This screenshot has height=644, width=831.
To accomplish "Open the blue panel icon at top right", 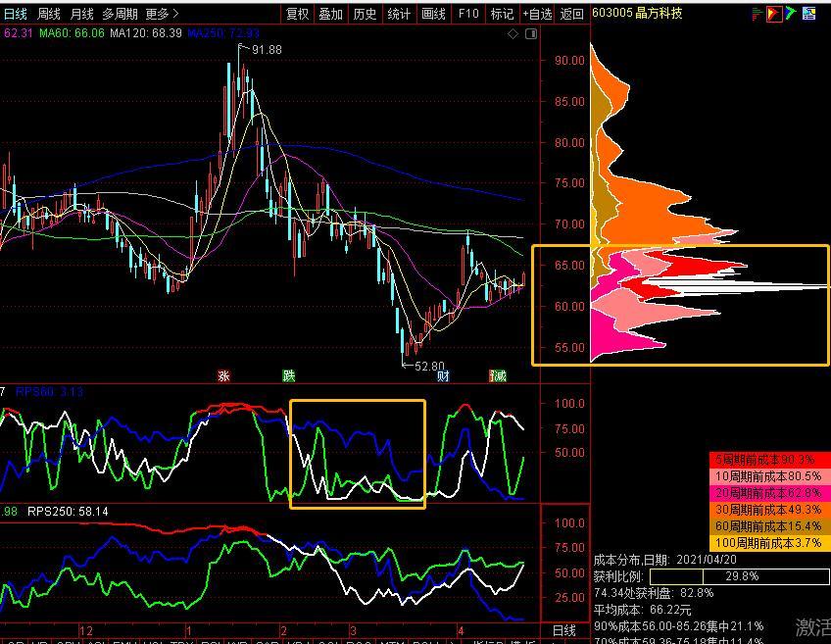I will pos(808,14).
